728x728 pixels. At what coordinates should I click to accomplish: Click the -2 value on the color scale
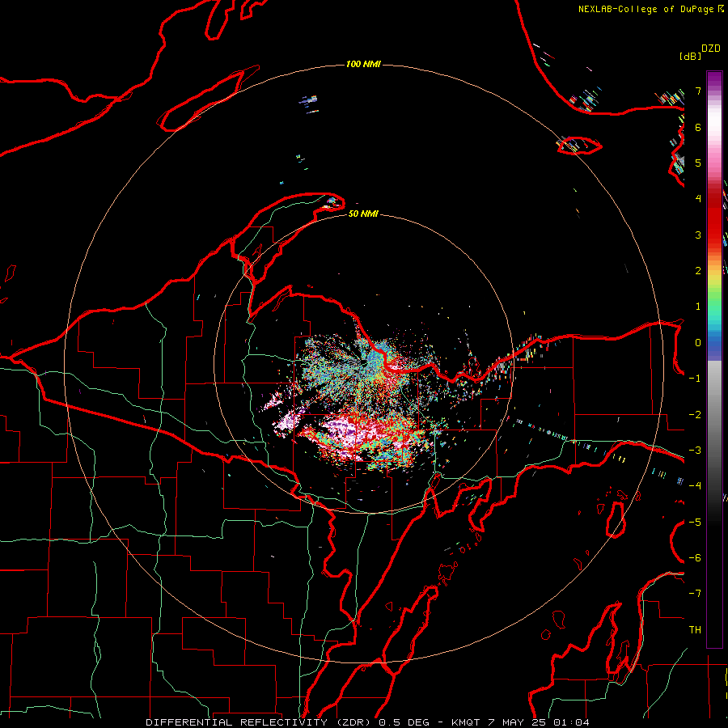695,415
